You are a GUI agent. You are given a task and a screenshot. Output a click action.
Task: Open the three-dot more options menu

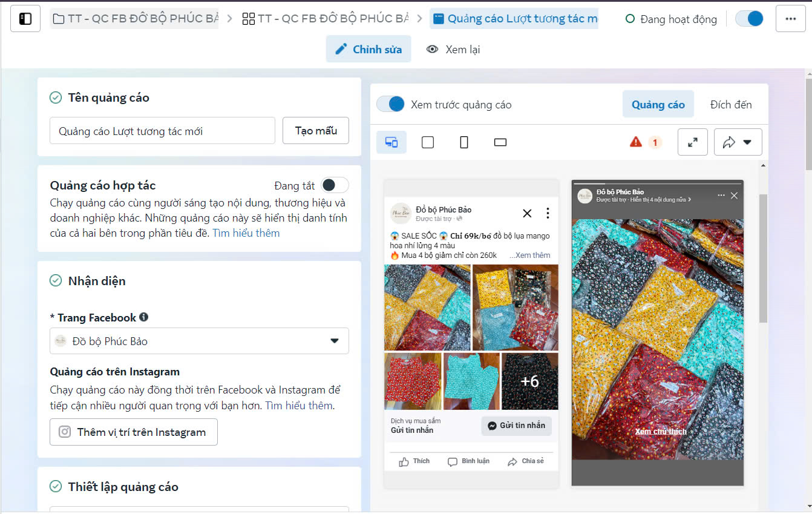[790, 19]
